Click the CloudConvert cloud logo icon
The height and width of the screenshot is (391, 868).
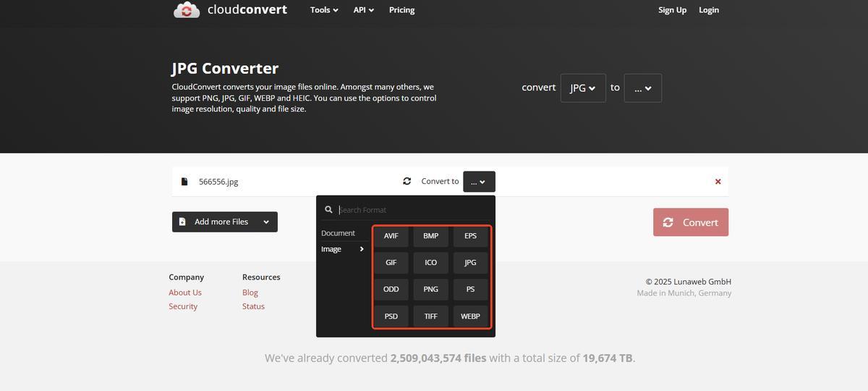click(187, 10)
